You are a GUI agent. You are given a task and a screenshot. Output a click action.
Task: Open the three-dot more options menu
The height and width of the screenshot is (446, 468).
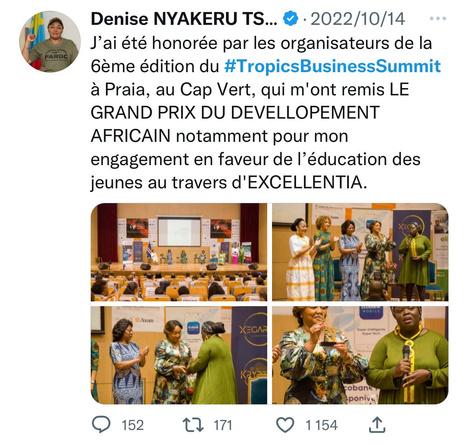tap(438, 19)
